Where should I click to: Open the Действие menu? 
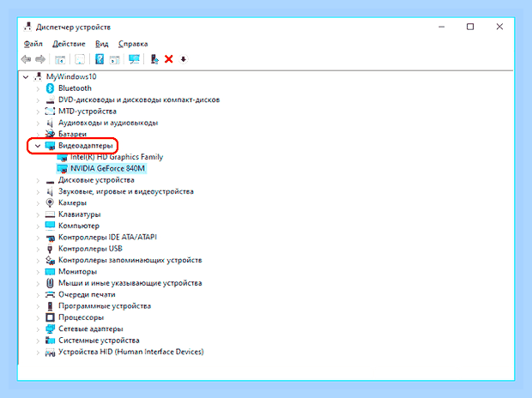pos(69,44)
